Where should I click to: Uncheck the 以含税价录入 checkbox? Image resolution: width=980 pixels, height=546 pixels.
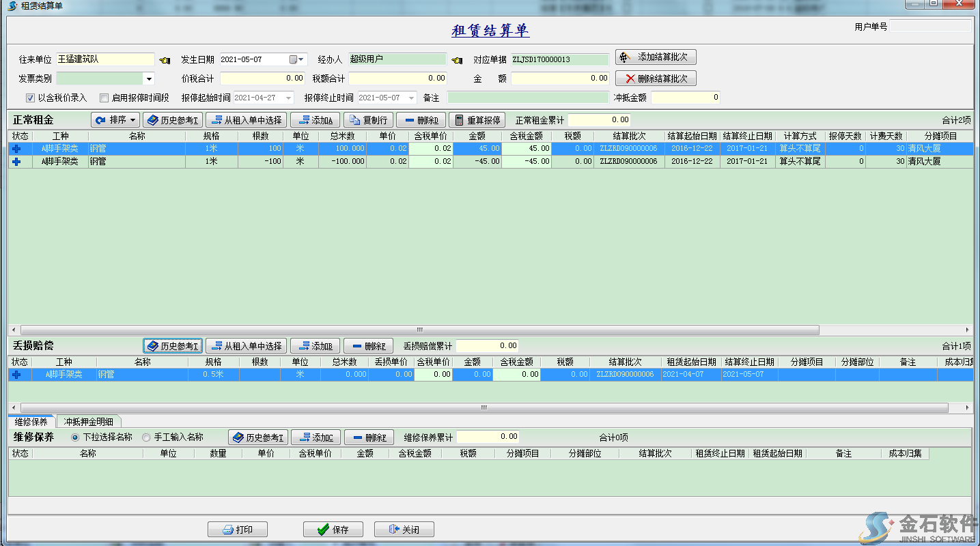pyautogui.click(x=30, y=98)
